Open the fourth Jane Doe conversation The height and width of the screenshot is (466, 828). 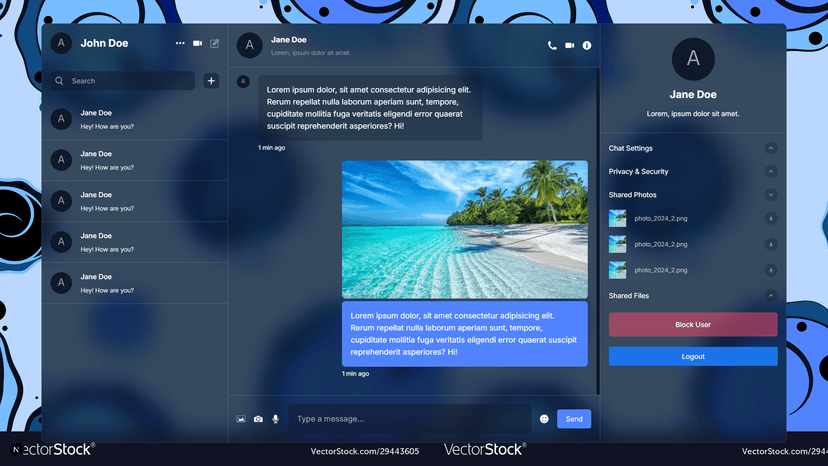click(135, 242)
